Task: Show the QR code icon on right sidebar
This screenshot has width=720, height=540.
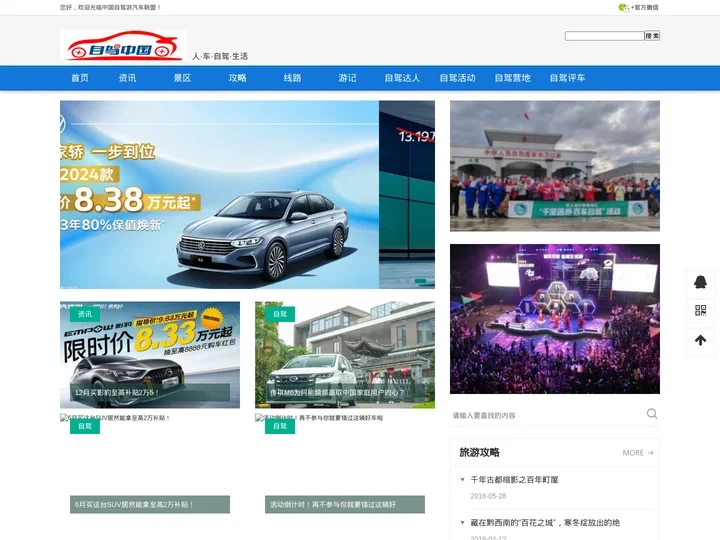Action: coord(700,310)
